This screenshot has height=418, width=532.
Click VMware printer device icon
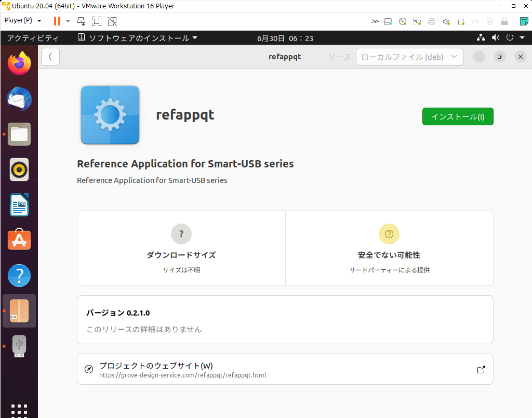point(432,22)
